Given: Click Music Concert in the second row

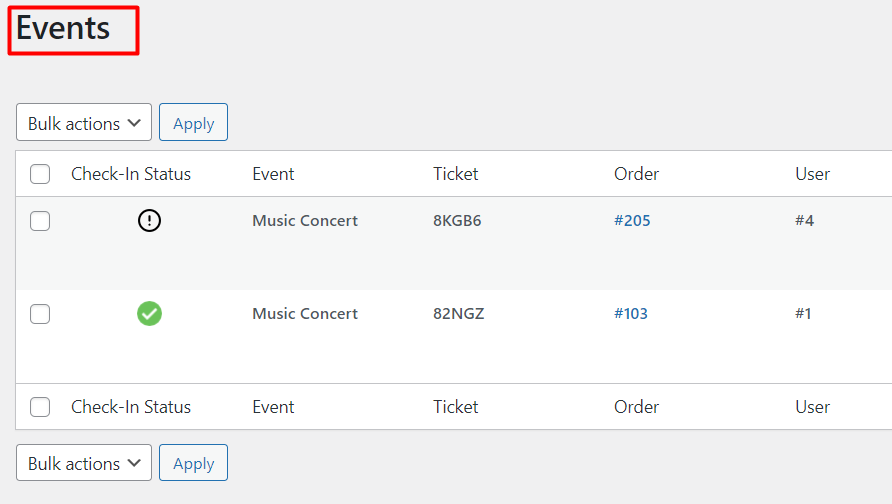Looking at the screenshot, I should pyautogui.click(x=305, y=313).
